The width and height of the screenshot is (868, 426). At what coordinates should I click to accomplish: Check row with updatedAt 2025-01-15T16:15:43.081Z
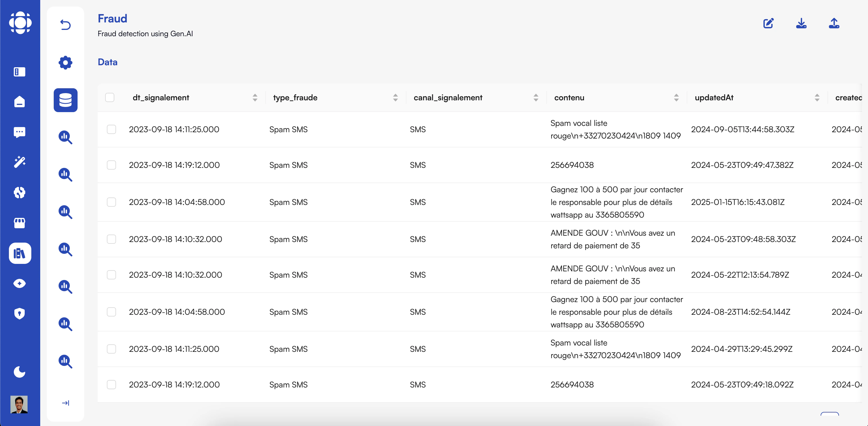point(111,202)
